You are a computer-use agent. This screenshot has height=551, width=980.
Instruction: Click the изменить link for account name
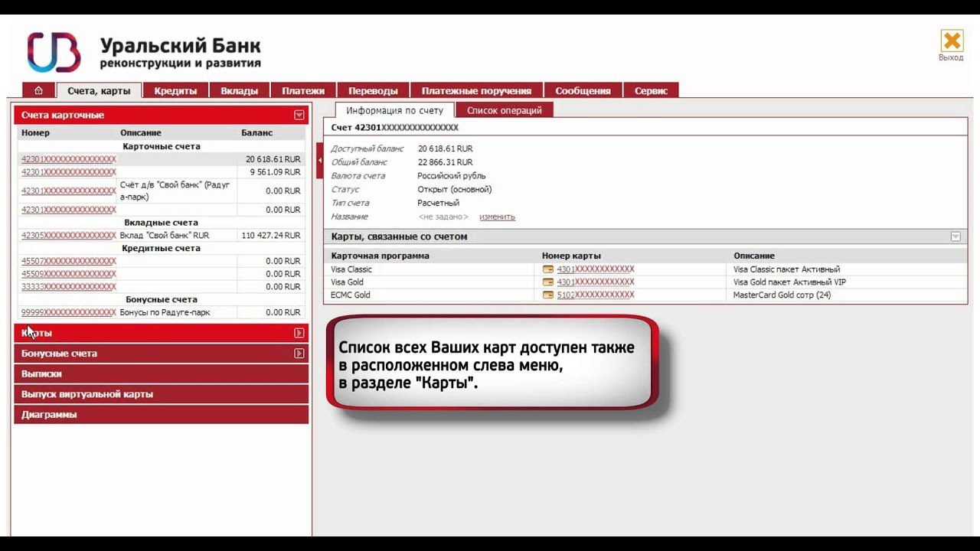tap(497, 217)
